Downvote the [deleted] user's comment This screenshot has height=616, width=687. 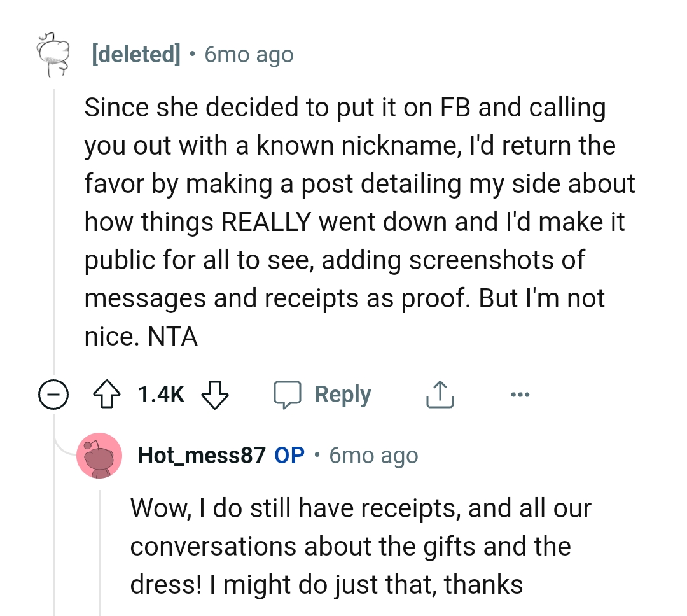216,394
